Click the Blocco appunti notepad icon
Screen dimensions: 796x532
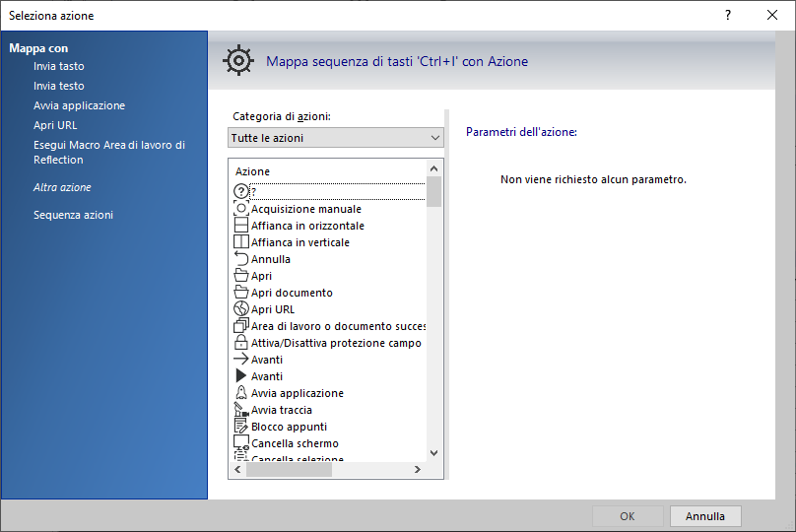(240, 427)
